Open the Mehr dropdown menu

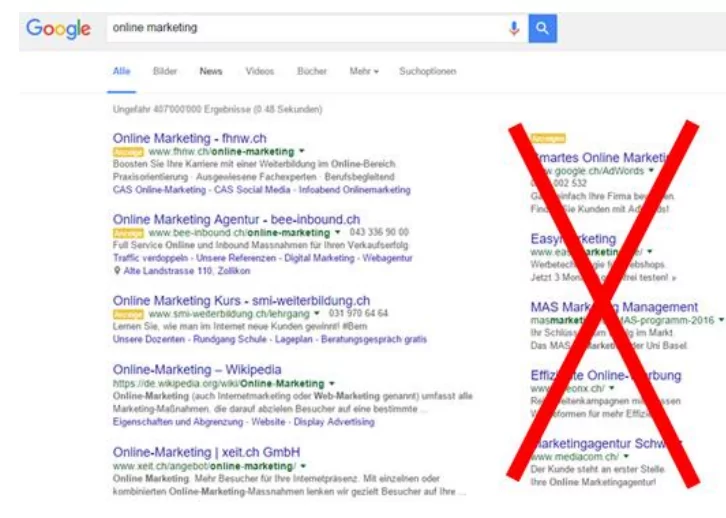pyautogui.click(x=364, y=71)
